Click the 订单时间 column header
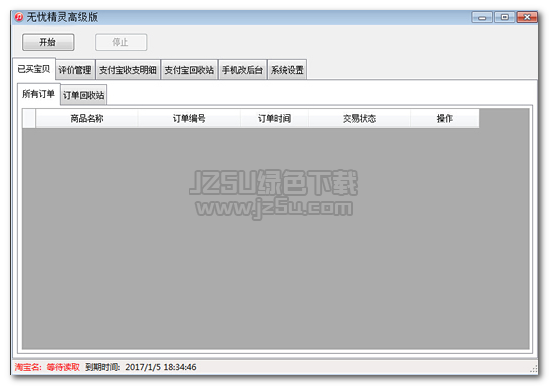 pos(274,118)
